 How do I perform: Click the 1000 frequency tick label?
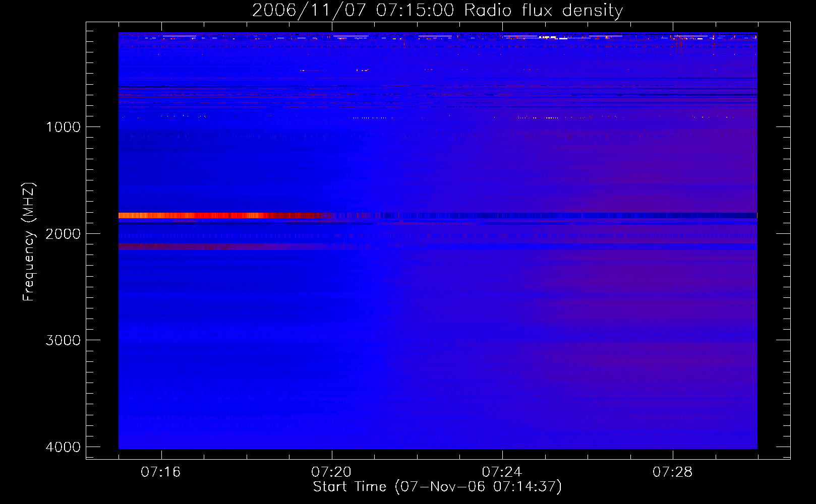pyautogui.click(x=63, y=127)
